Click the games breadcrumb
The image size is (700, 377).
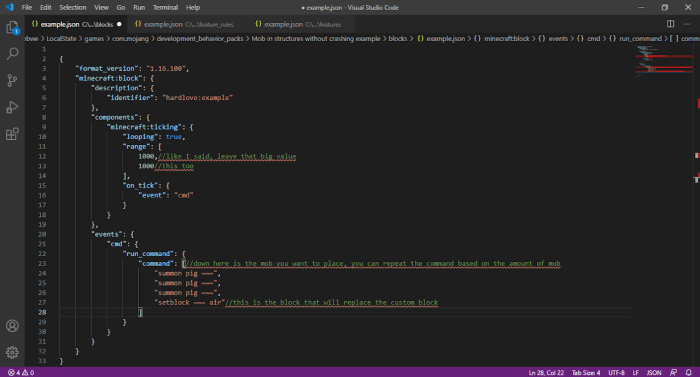point(94,38)
